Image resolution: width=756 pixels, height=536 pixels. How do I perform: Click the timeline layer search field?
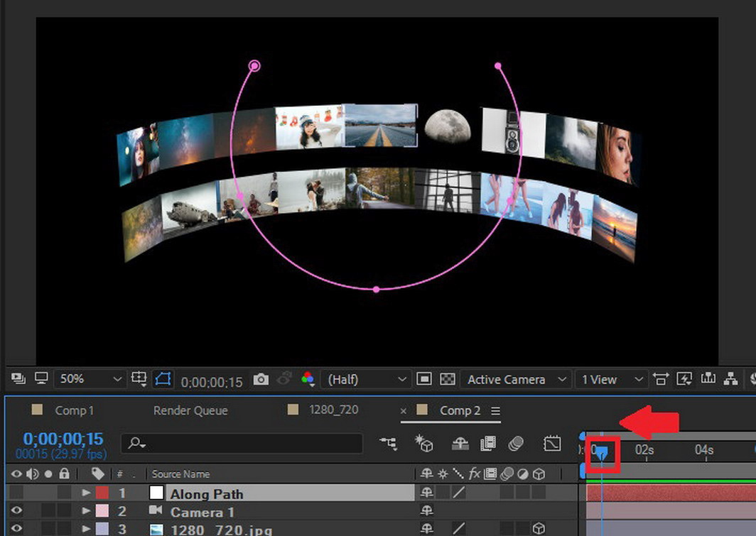click(242, 444)
